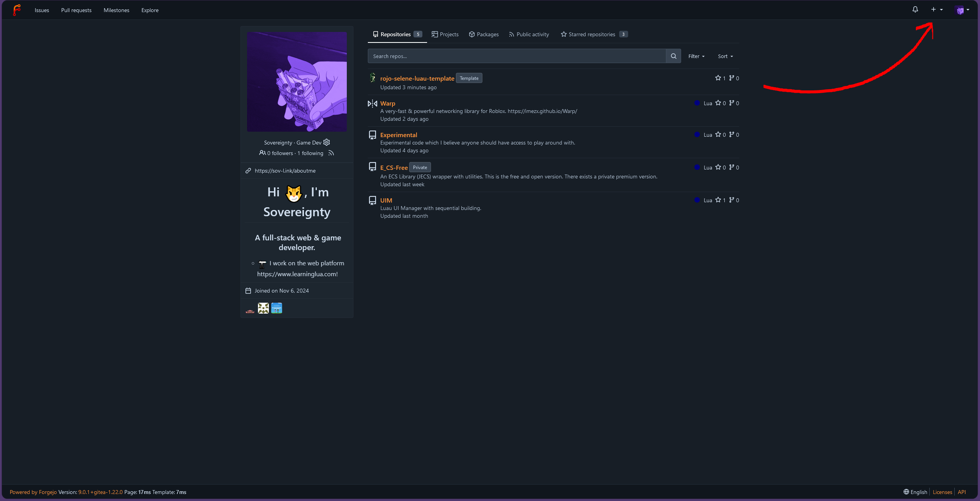
Task: Go to Pull requests page
Action: (76, 10)
